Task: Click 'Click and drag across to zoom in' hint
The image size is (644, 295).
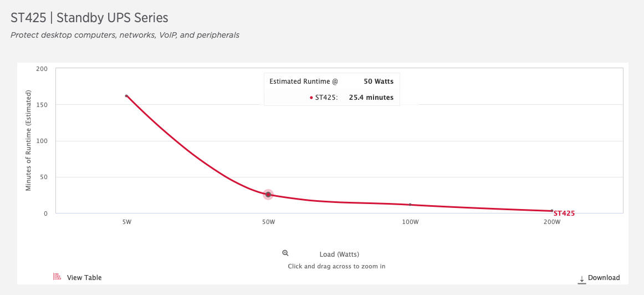Action: tap(336, 266)
